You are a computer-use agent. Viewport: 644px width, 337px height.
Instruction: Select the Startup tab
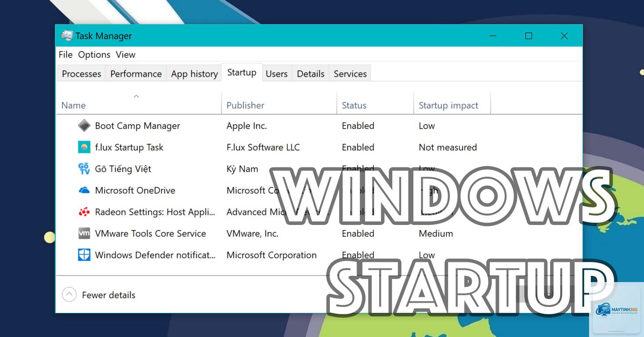(242, 72)
